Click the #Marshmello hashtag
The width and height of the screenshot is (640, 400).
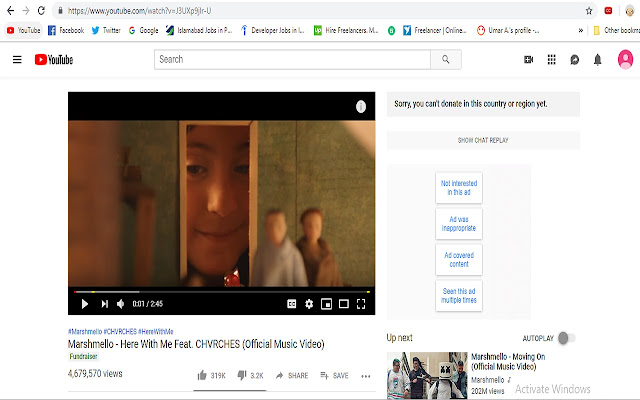pyautogui.click(x=85, y=331)
